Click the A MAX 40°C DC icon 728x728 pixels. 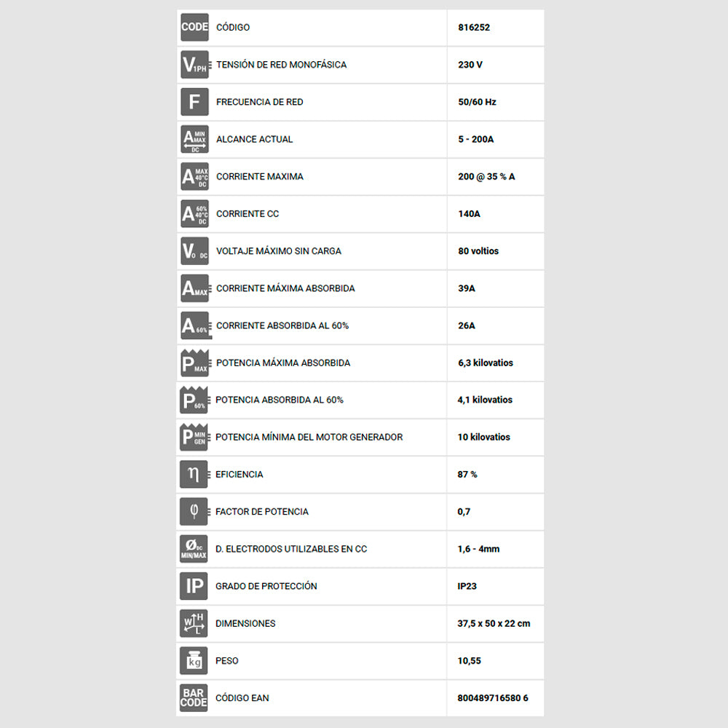click(194, 176)
